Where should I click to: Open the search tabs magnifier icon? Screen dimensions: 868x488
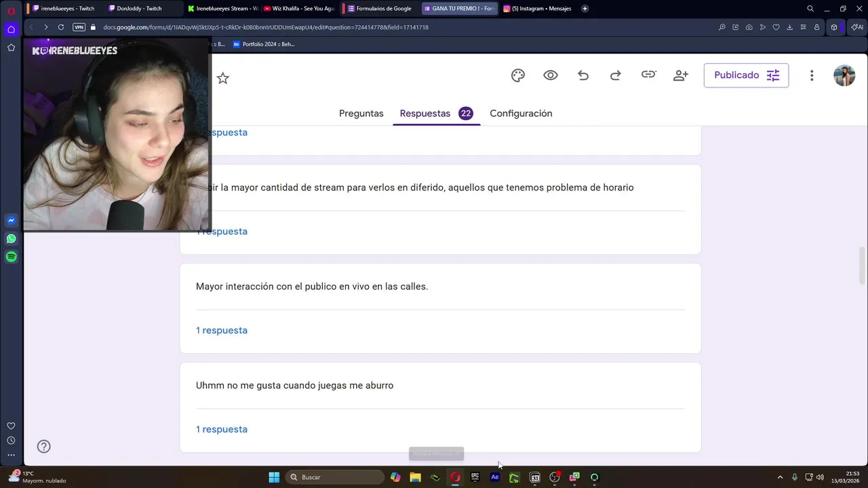coord(810,8)
